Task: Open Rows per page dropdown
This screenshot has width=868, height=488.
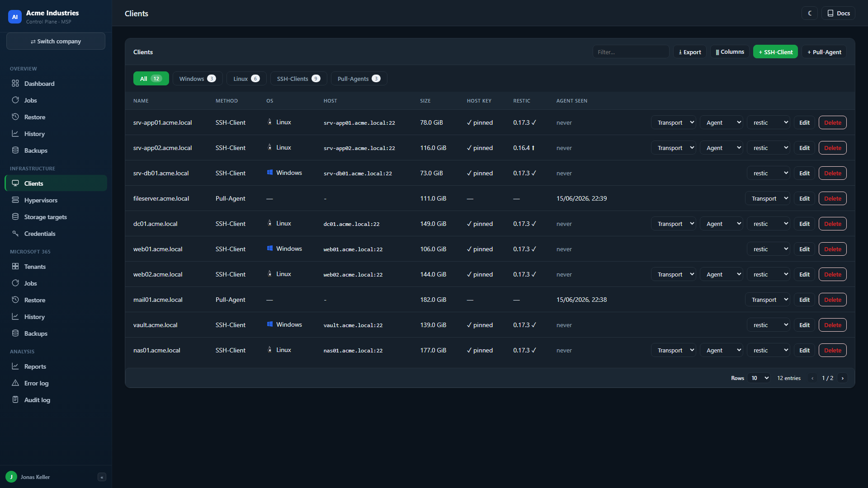Action: click(759, 378)
